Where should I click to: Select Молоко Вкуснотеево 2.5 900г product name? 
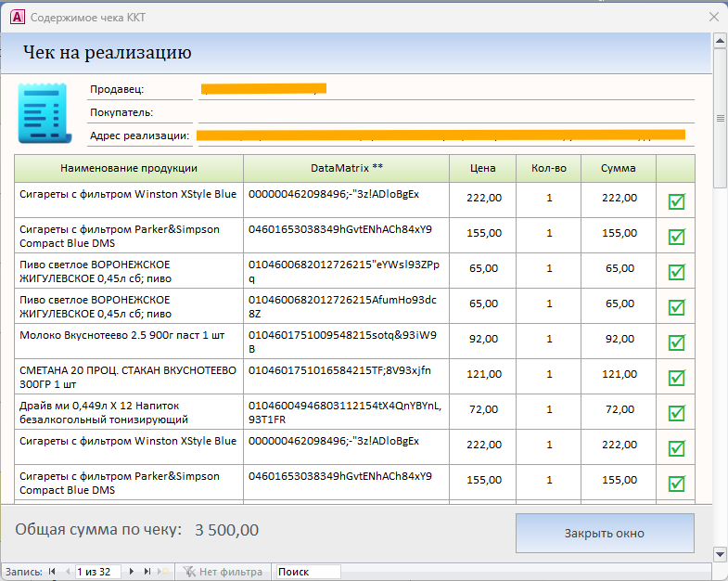(122, 335)
